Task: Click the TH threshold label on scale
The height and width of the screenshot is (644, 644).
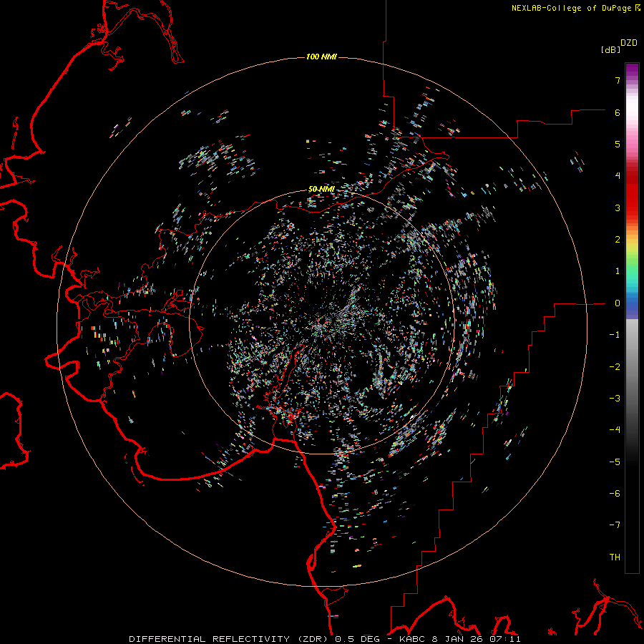Action: 615,557
